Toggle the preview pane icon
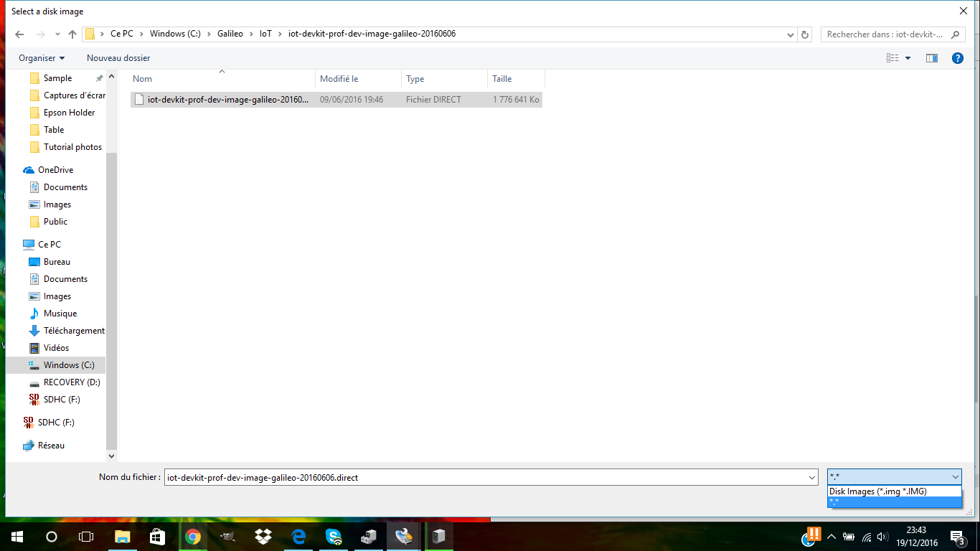The height and width of the screenshot is (551, 980). [931, 58]
